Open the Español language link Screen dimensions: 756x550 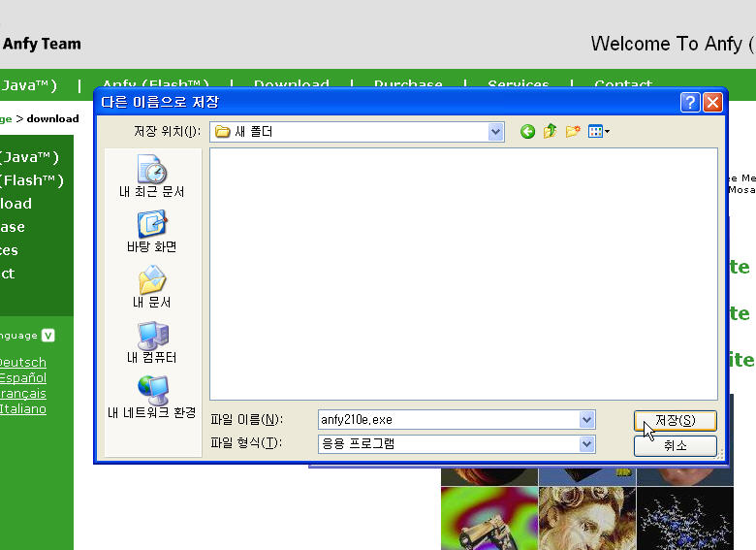coord(22,377)
